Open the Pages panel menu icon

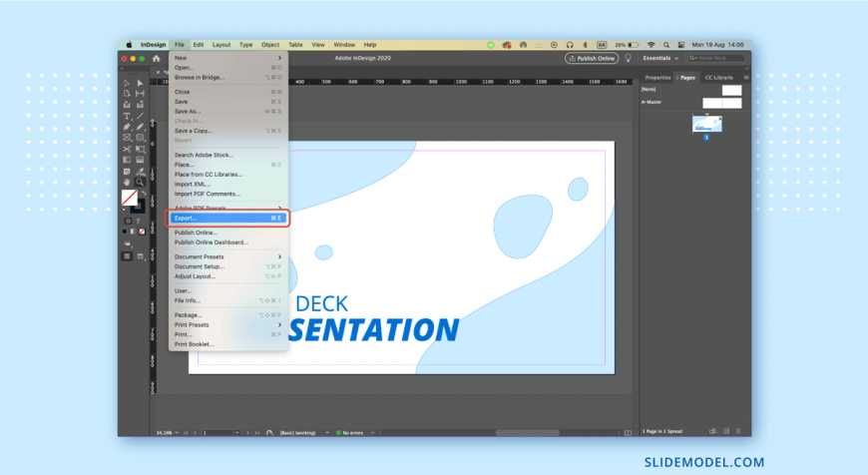pyautogui.click(x=746, y=78)
